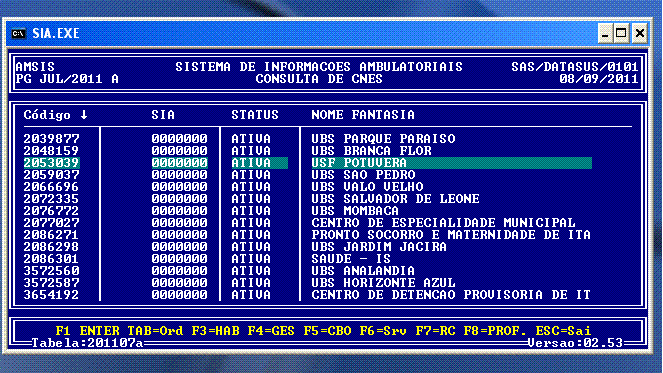Click the F7=RC option
This screenshot has width=663, height=373.
(435, 331)
